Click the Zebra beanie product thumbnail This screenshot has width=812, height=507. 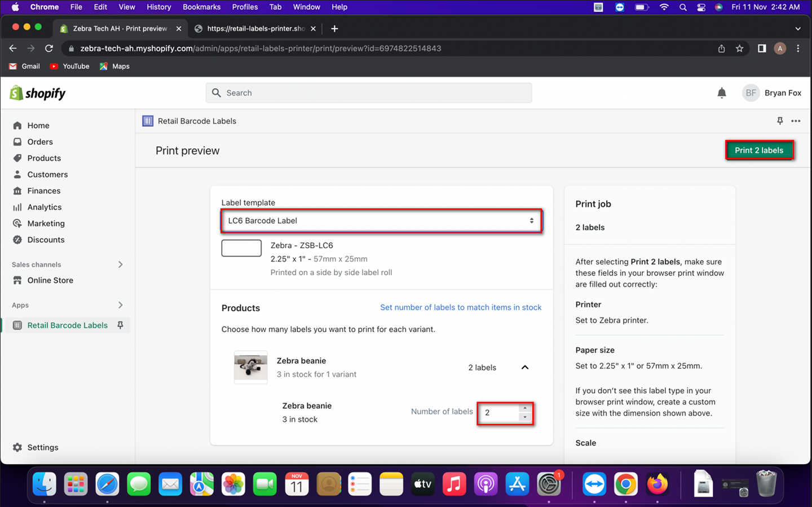click(251, 367)
